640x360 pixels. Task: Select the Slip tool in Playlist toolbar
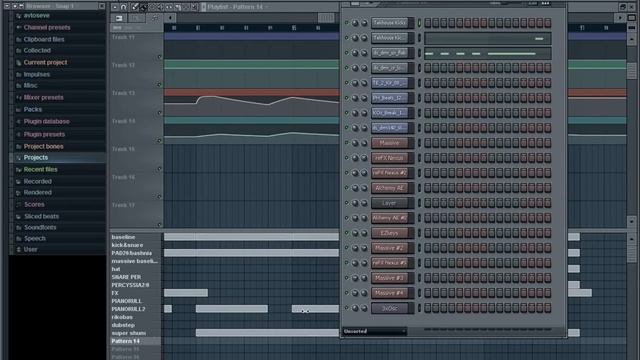(x=169, y=7)
